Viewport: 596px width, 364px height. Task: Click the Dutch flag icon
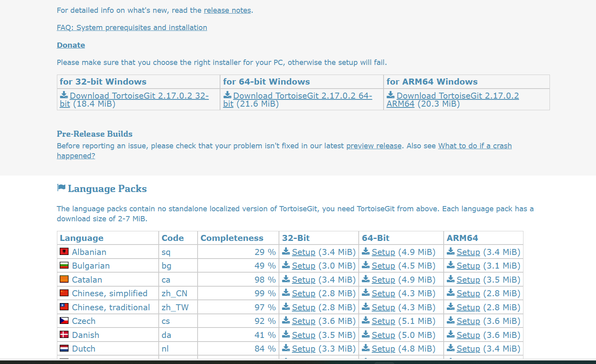point(64,348)
